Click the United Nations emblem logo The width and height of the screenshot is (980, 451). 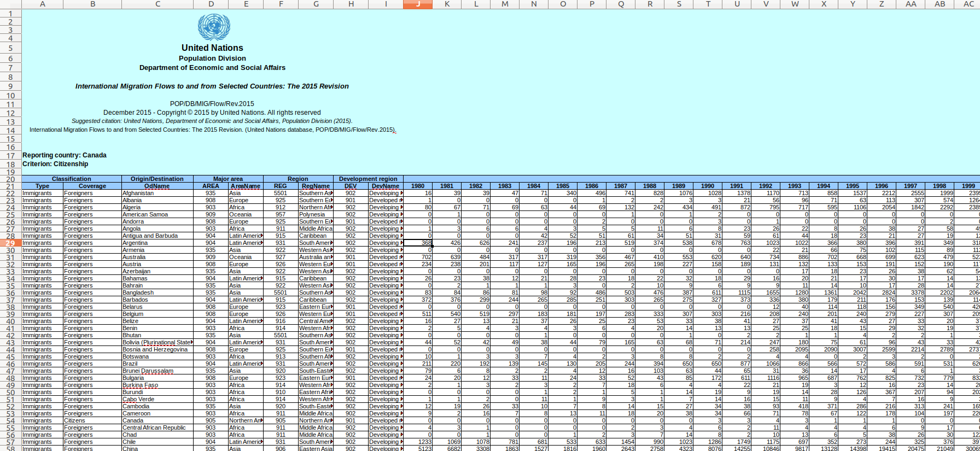coord(213,27)
